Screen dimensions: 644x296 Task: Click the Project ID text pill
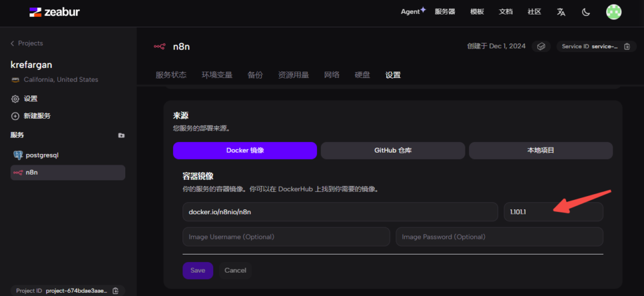coord(68,291)
